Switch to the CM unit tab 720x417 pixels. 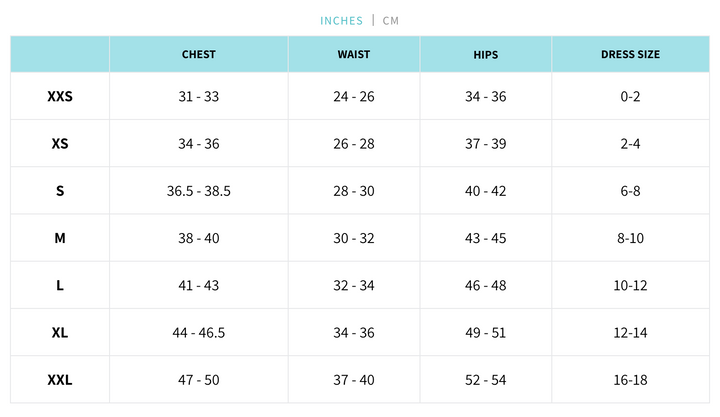pyautogui.click(x=390, y=20)
